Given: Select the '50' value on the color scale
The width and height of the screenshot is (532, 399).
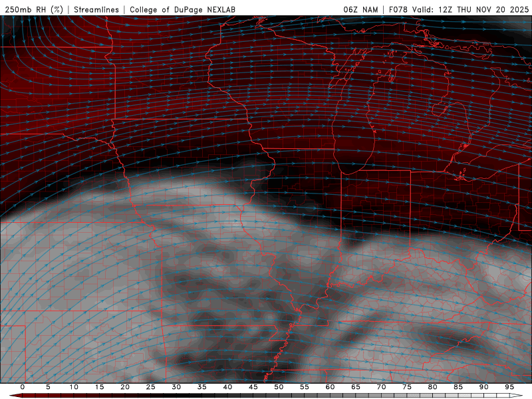Looking at the screenshot, I should (x=279, y=387).
